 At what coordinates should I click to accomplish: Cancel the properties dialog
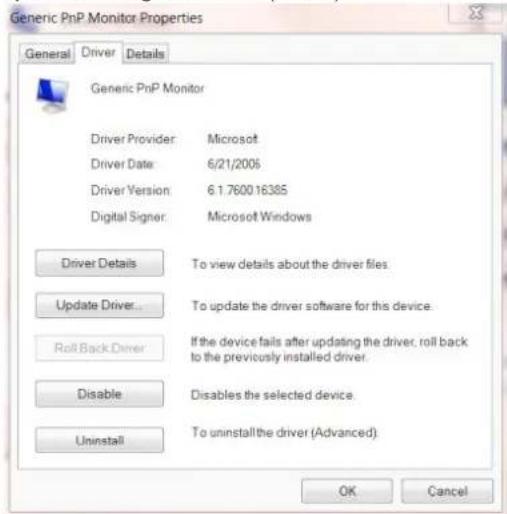(x=447, y=491)
